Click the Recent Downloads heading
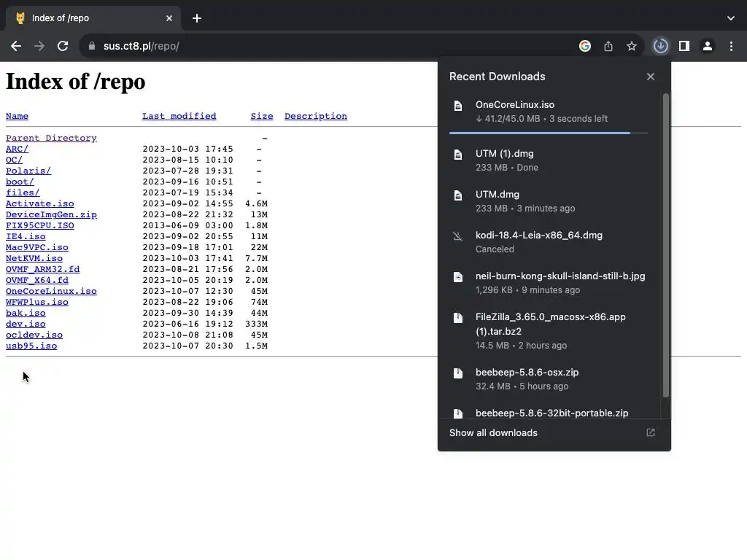This screenshot has height=560, width=747. (497, 77)
